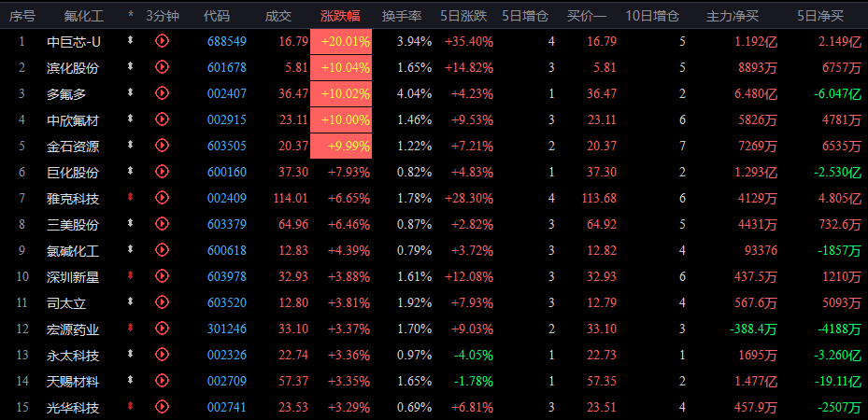
Task: Open 3-minute chart icon for 光华科技
Action: 162,407
